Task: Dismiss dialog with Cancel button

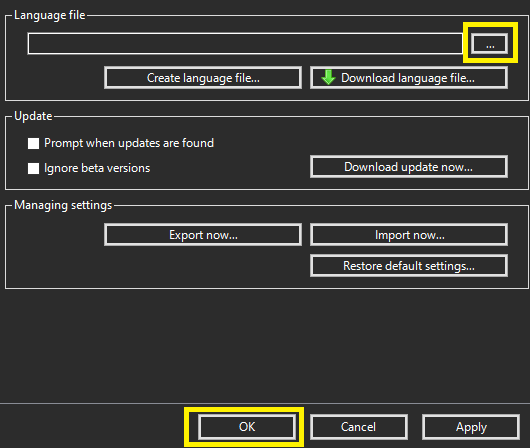Action: click(x=359, y=427)
